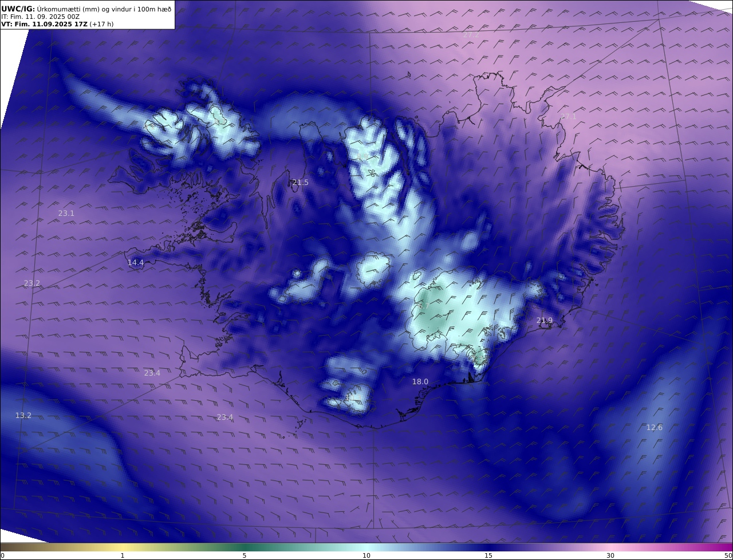Click the map value 23.2
Image resolution: width=733 pixels, height=560 pixels.
32,283
